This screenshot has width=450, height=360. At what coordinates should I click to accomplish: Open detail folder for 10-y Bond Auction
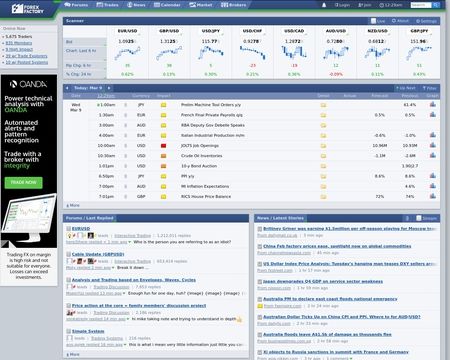pos(323,166)
